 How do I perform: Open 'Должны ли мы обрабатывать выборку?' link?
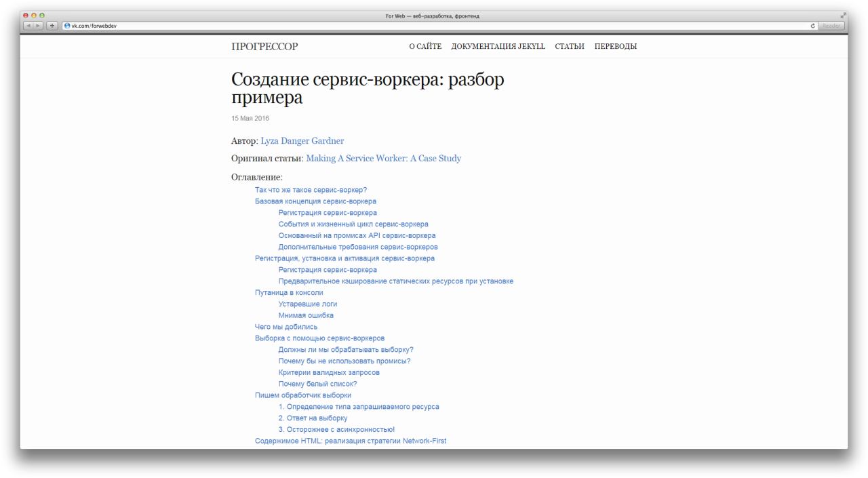346,350
